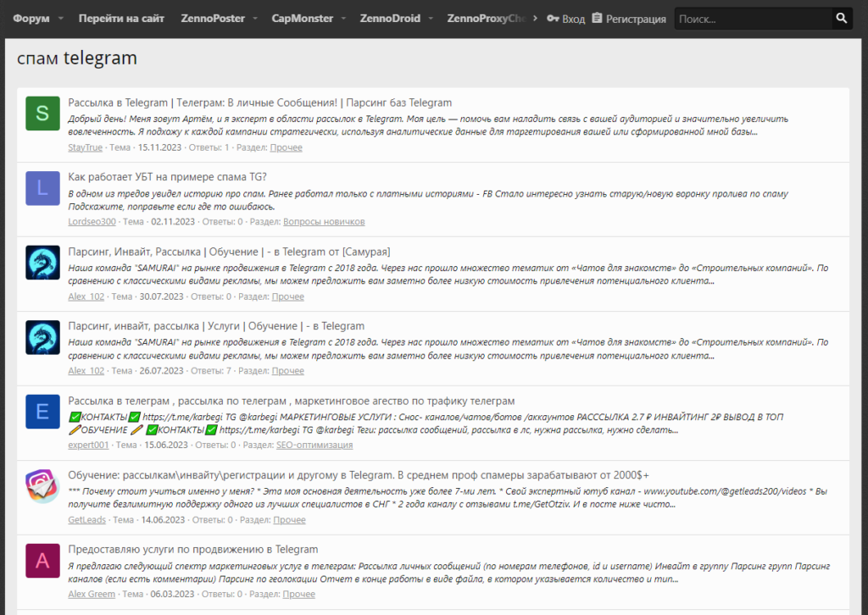Open the CapMonster menu item

pos(303,19)
